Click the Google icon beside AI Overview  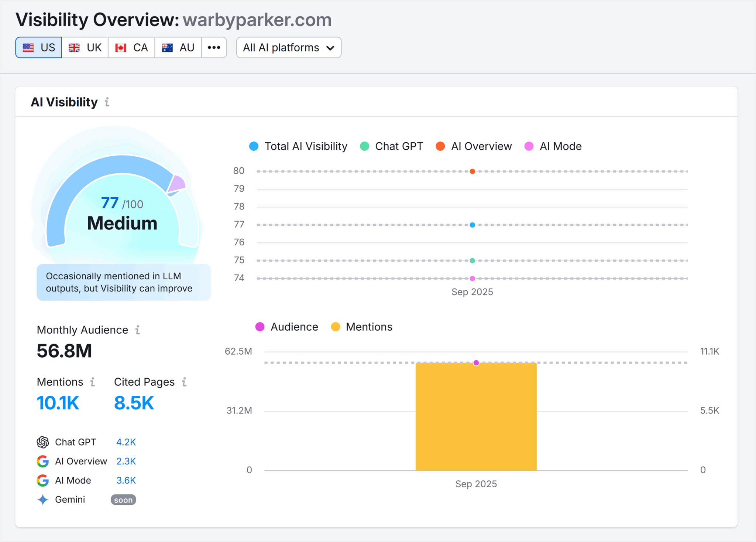43,461
